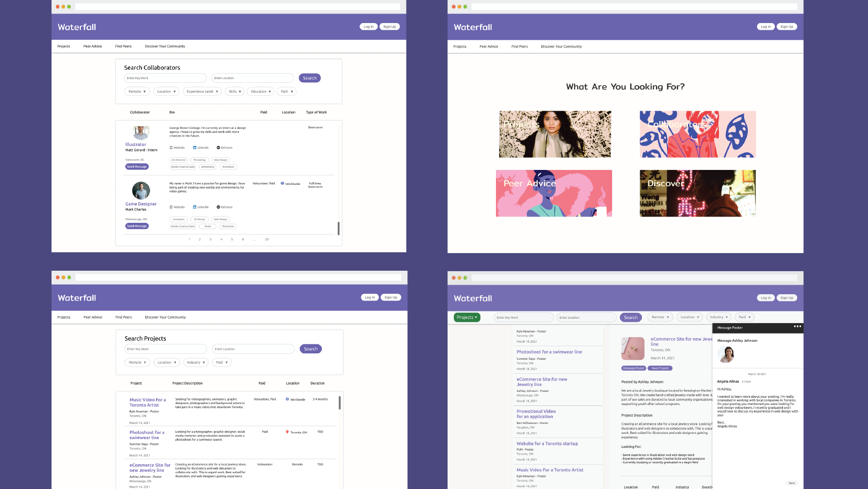868x489 pixels.
Task: Click Log In in Search Collaborators window
Action: (x=368, y=27)
